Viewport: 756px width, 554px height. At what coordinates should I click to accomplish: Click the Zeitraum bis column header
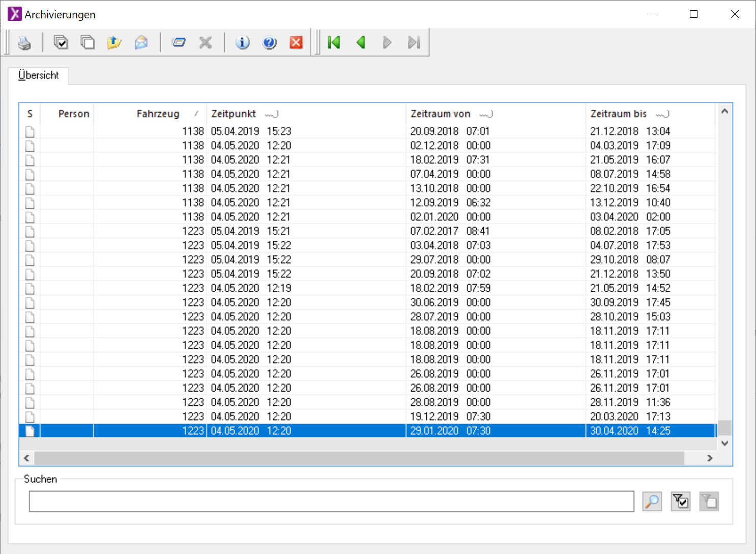(618, 114)
